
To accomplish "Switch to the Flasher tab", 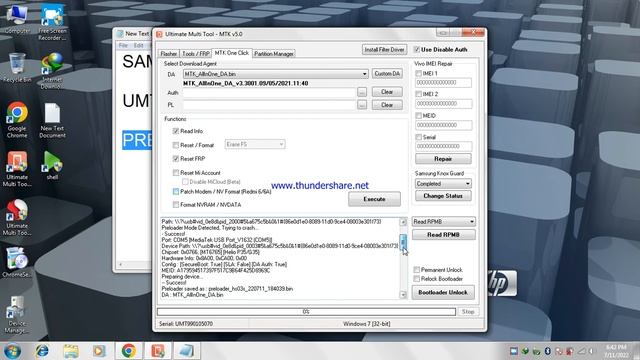I will click(x=169, y=54).
